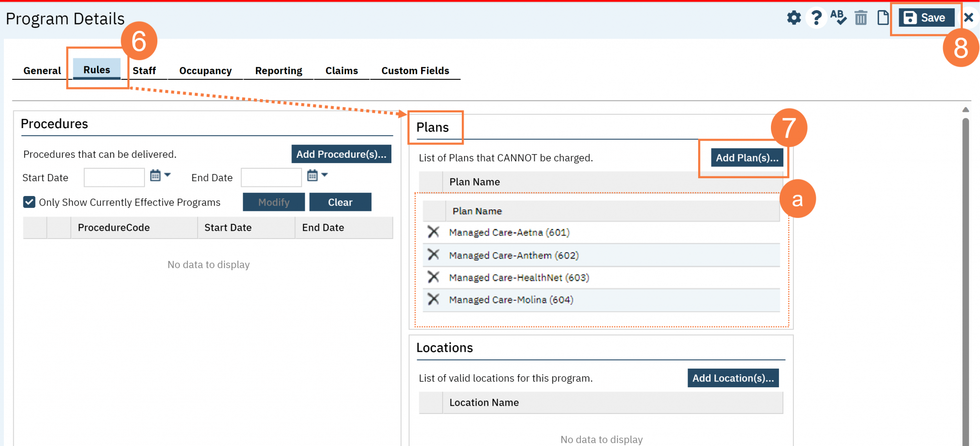This screenshot has height=446, width=980.
Task: Click inside the End Date field
Action: point(271,177)
